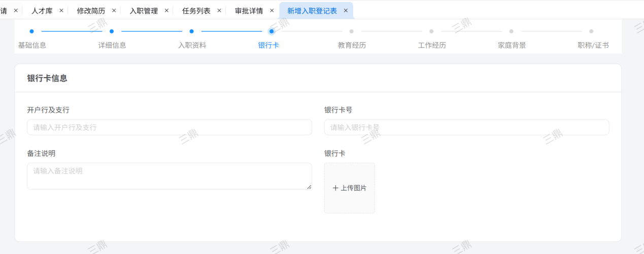Viewport: 644px width, 254px height.
Task: Click the 银行卡 step dot
Action: [x=272, y=31]
